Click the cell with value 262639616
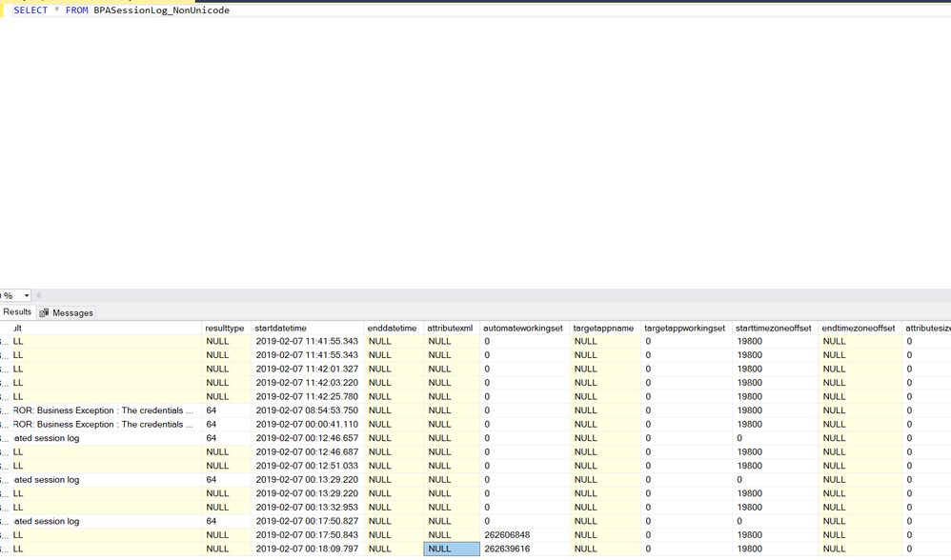Screen dimensions: 951x560 507,549
